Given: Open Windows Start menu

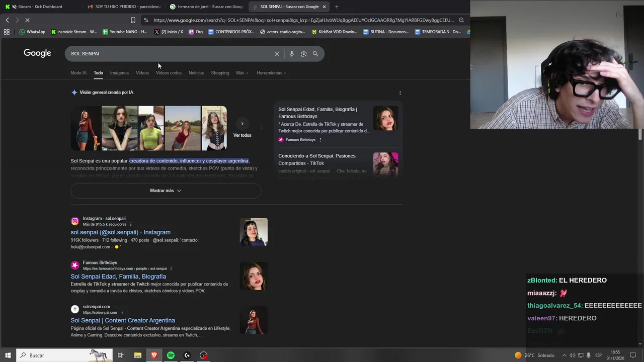Looking at the screenshot, I should click(8, 355).
